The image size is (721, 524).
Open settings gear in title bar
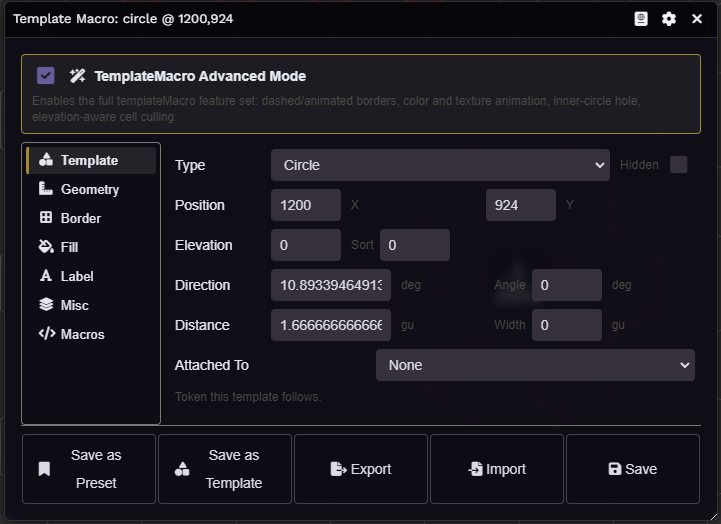point(669,19)
